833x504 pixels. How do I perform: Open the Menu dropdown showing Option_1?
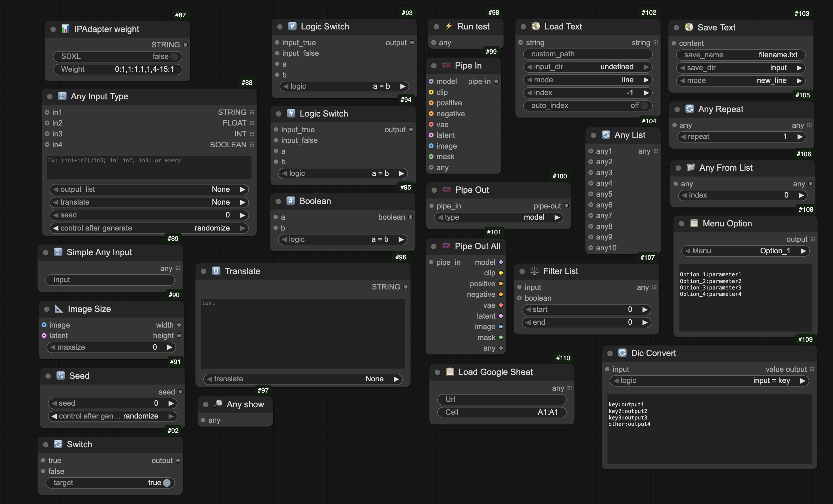(746, 251)
